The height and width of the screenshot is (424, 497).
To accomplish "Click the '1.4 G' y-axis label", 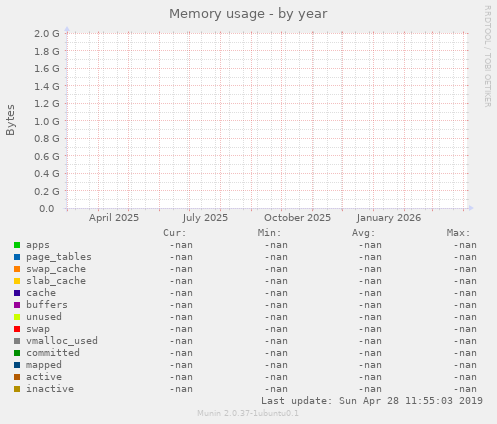I will point(47,86).
